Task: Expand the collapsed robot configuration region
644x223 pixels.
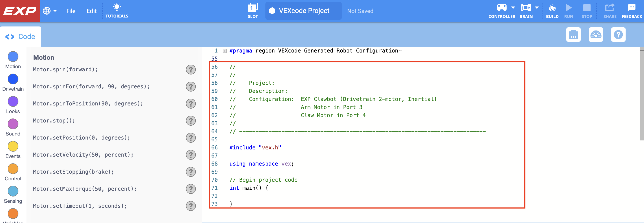Action: 224,50
